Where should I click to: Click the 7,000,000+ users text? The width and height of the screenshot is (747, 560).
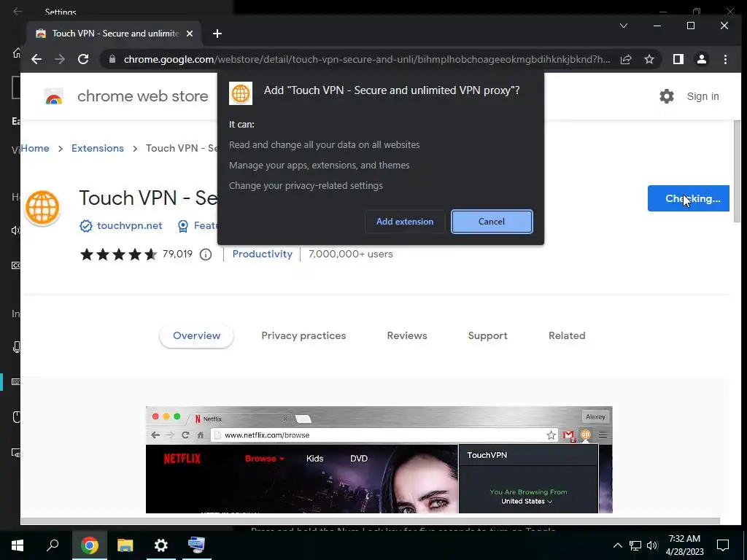(351, 254)
